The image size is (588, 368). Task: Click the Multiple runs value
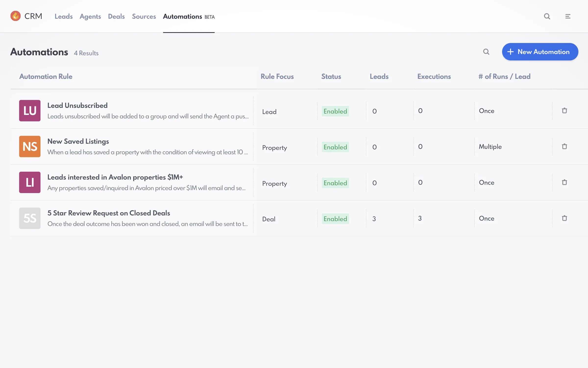490,147
